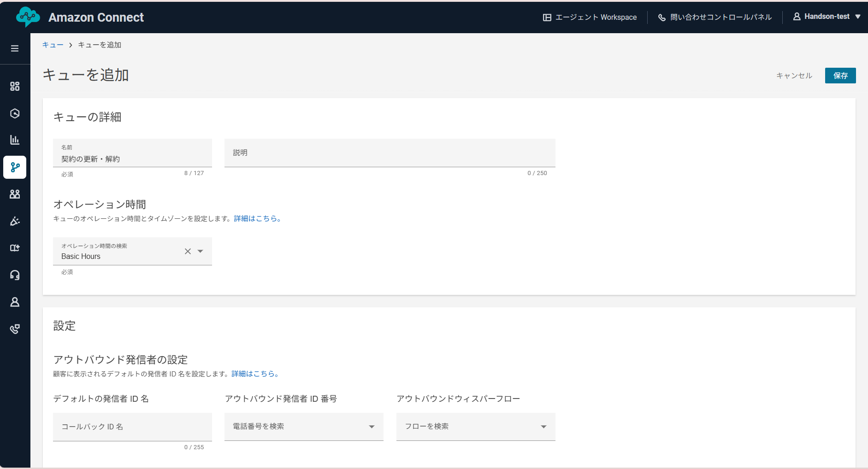
Task: Open the dashboard grid icon in sidebar
Action: [15, 86]
